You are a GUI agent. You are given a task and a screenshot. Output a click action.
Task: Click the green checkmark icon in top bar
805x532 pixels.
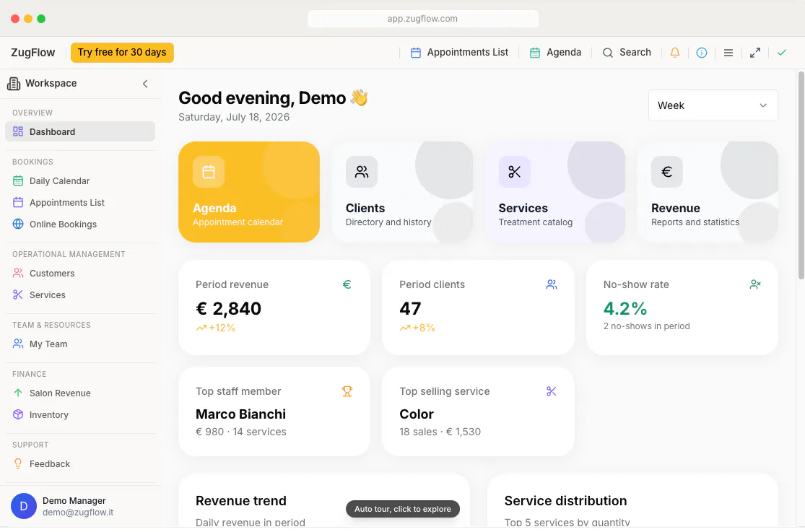pyautogui.click(x=781, y=53)
